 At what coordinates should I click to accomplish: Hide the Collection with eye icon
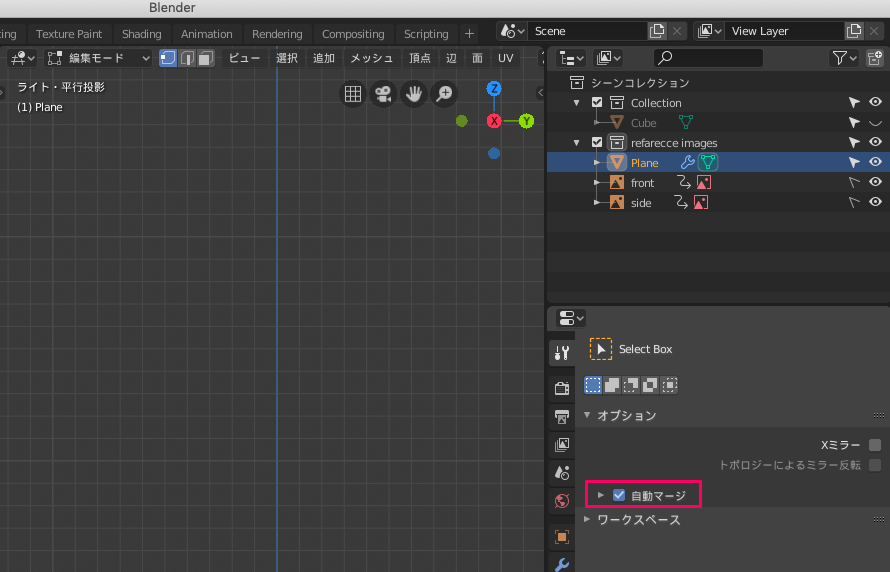(875, 102)
